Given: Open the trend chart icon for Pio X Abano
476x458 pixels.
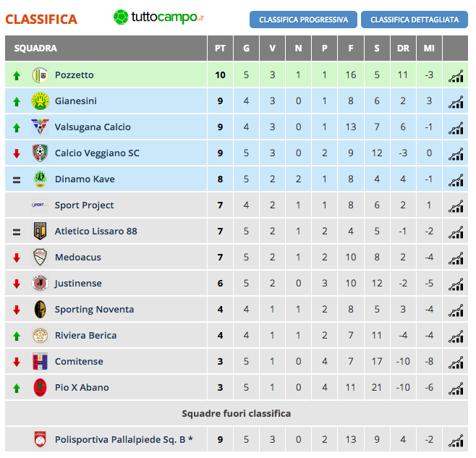Looking at the screenshot, I should (x=456, y=388).
